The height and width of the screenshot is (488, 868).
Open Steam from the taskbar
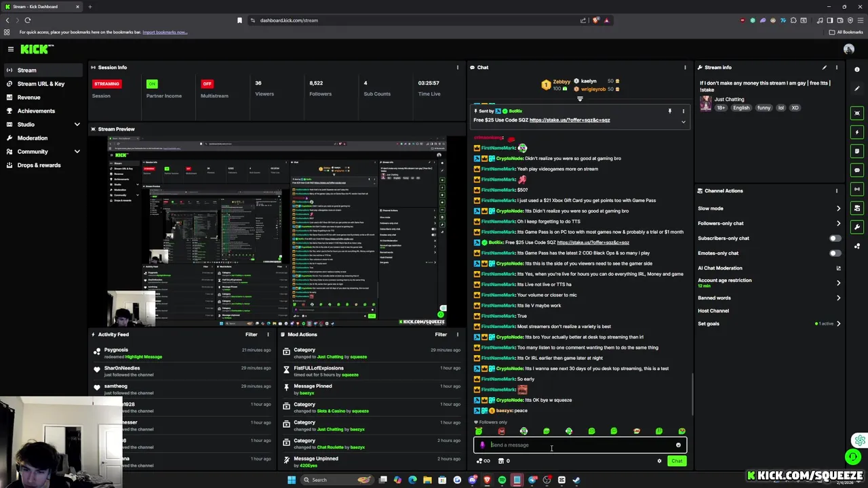click(576, 480)
